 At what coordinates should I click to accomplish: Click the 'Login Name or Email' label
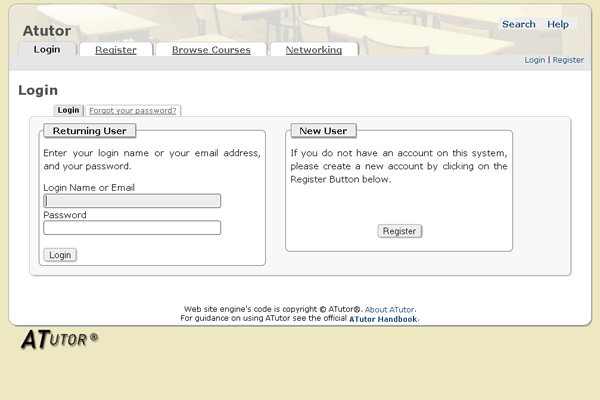point(89,188)
